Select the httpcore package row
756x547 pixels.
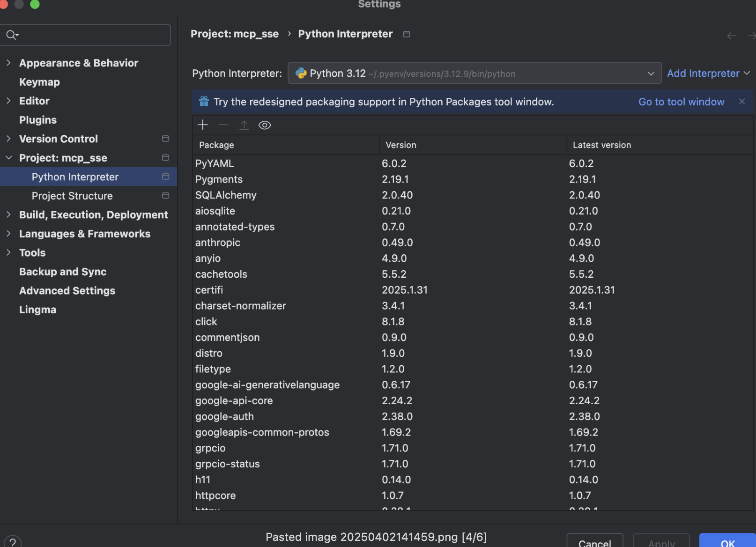[x=473, y=495]
